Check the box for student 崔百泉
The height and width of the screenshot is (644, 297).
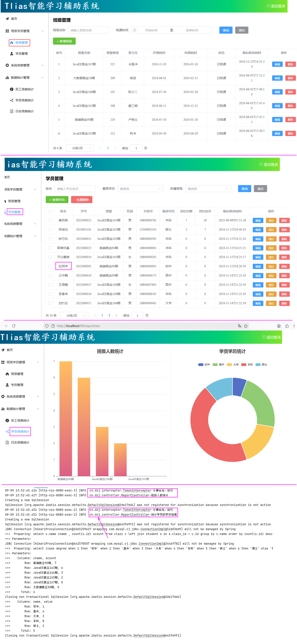pos(50,220)
